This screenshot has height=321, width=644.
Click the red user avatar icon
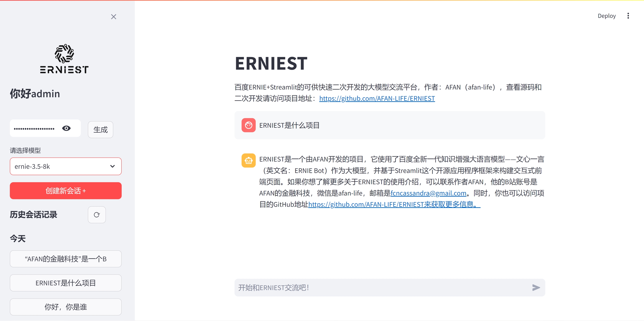pos(248,125)
